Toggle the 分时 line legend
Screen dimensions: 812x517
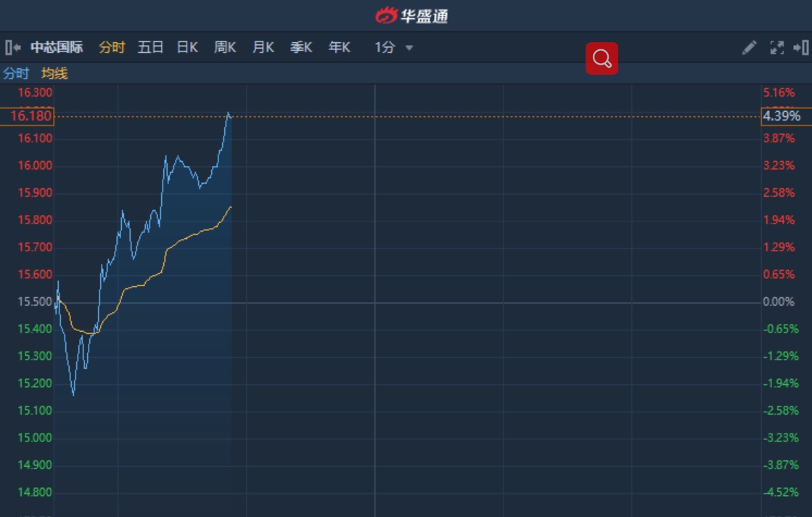tap(16, 73)
